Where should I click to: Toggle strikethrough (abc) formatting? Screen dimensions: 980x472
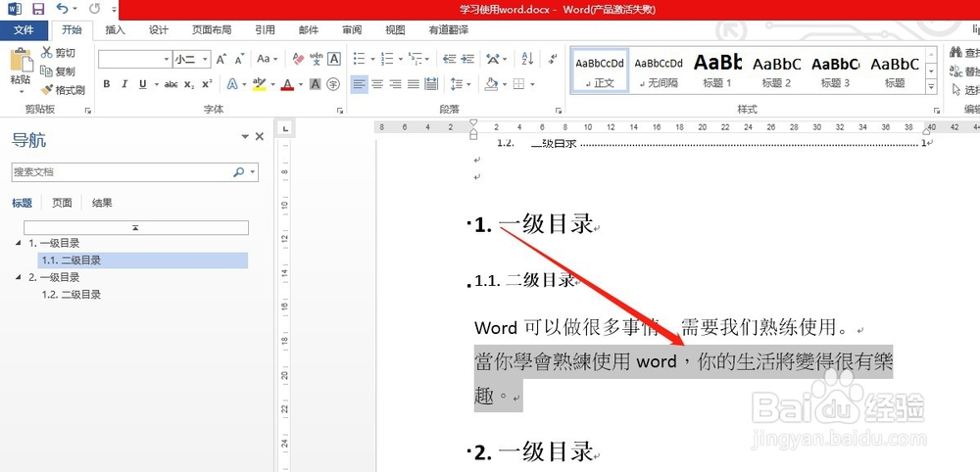click(171, 83)
